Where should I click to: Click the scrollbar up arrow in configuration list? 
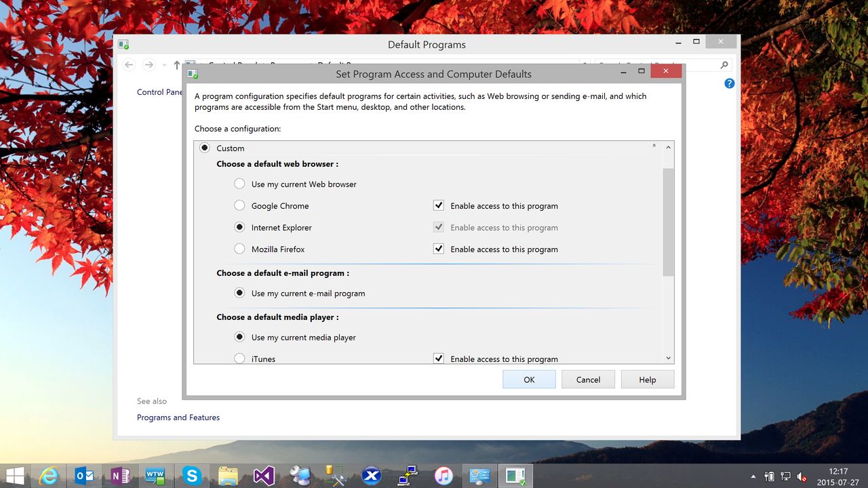(669, 147)
